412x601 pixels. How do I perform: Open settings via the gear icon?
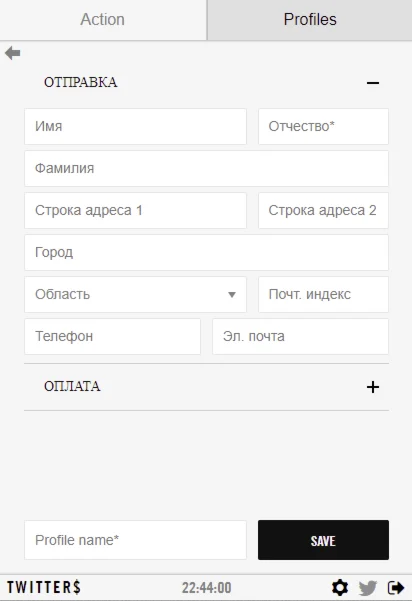(x=340, y=587)
